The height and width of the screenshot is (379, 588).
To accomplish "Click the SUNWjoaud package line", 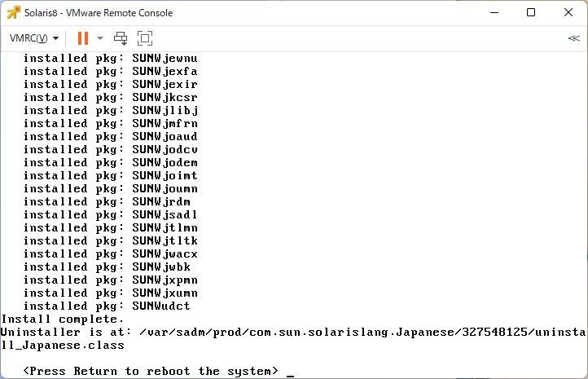I will coord(110,136).
